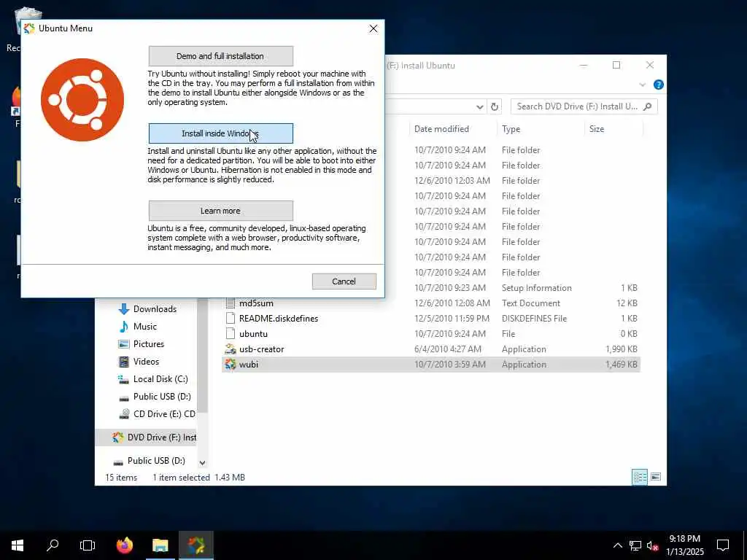Click the Local Disk (C:) drive icon
The width and height of the screenshot is (747, 560).
(124, 379)
